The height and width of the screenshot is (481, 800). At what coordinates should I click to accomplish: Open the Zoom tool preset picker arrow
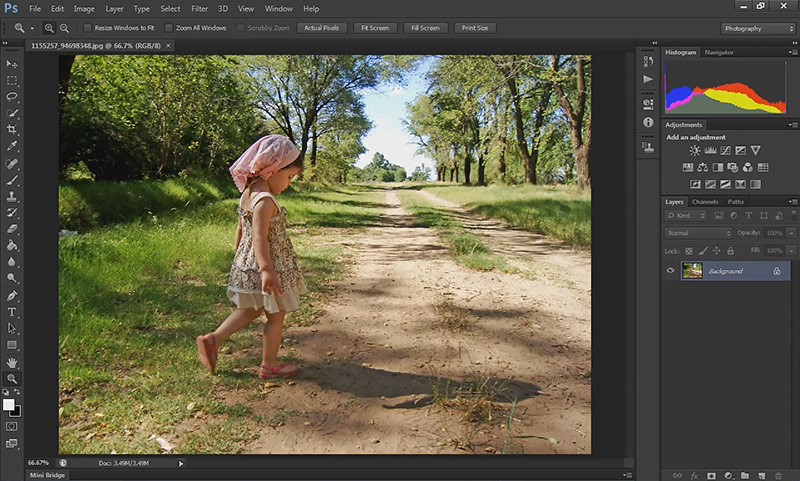tap(32, 29)
